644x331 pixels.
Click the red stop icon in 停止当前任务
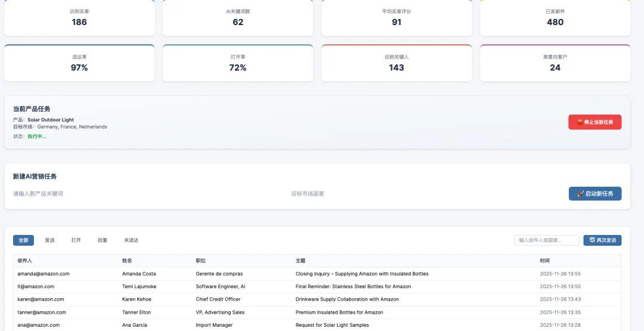pyautogui.click(x=580, y=122)
